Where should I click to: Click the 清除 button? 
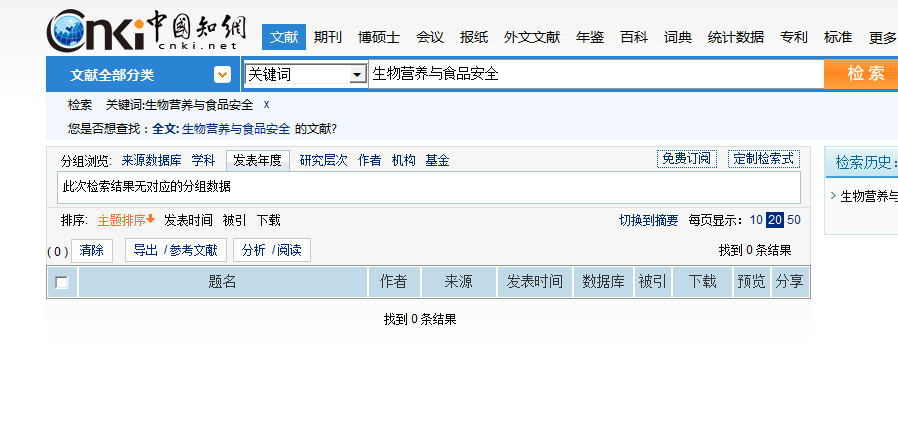tap(92, 250)
